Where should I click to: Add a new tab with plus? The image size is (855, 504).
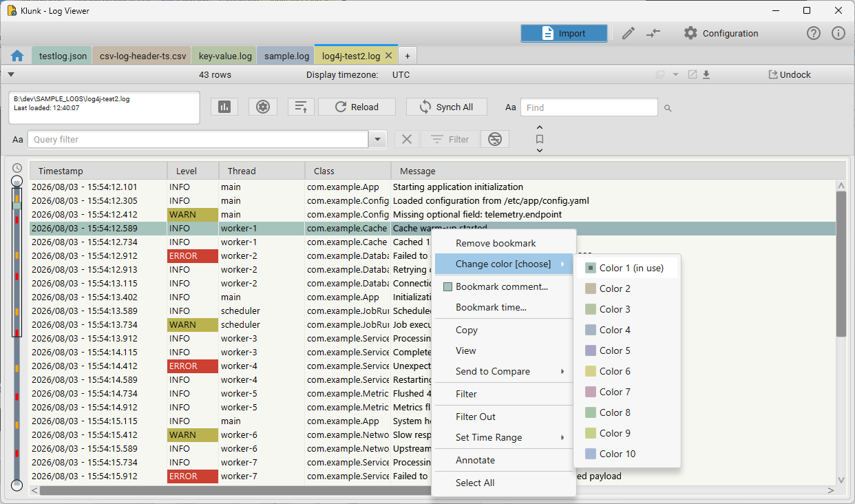click(x=407, y=56)
